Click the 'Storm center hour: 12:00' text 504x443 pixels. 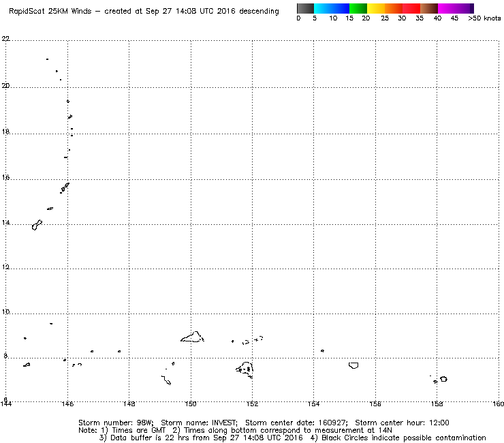click(402, 423)
